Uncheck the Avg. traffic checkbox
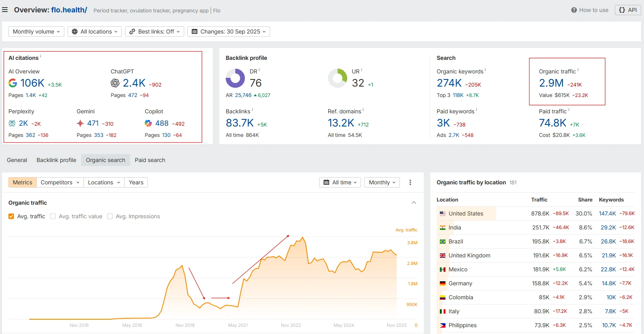The height and width of the screenshot is (334, 644). click(x=11, y=216)
